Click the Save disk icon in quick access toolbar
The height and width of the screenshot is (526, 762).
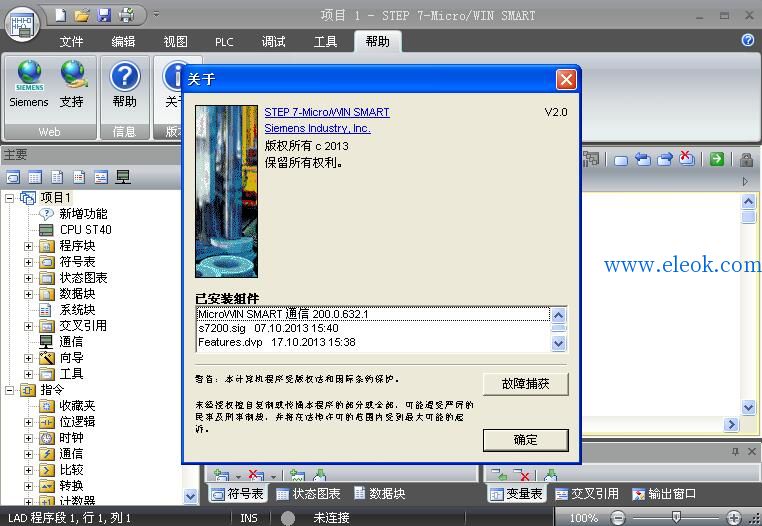pos(104,16)
